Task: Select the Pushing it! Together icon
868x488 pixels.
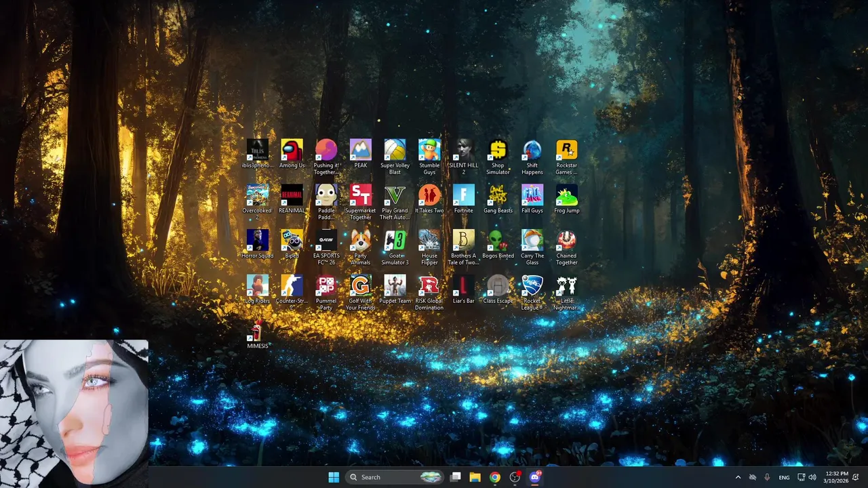Action: 326,157
